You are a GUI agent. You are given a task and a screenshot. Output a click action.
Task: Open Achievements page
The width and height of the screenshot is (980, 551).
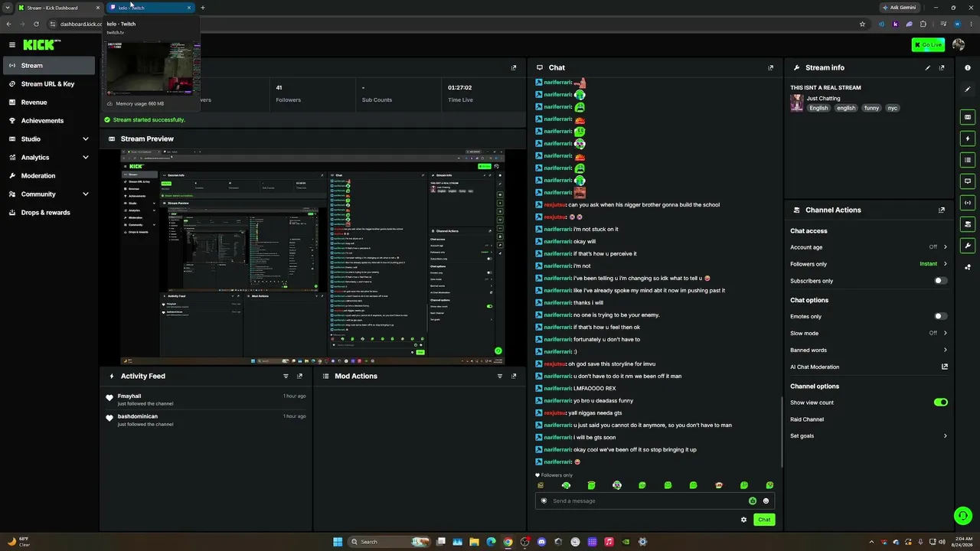click(x=49, y=121)
